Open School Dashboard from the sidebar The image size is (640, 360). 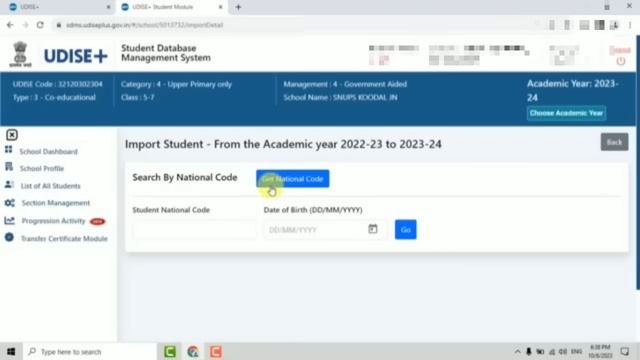[48, 151]
